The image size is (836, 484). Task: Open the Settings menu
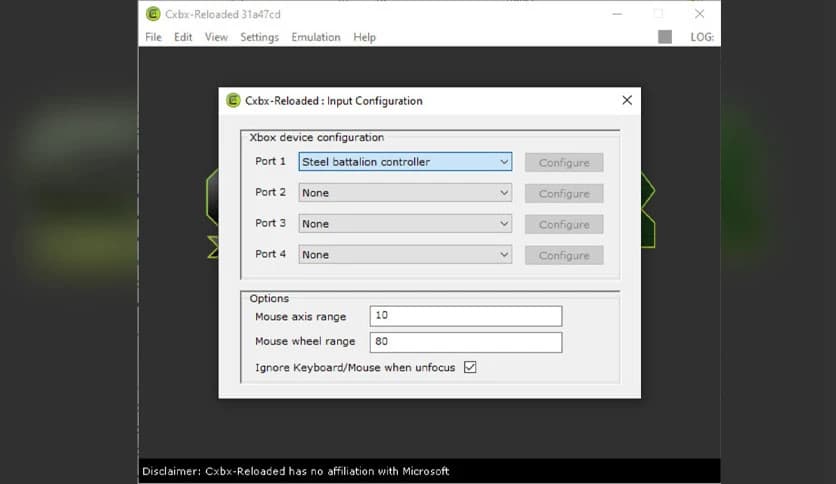tap(259, 37)
